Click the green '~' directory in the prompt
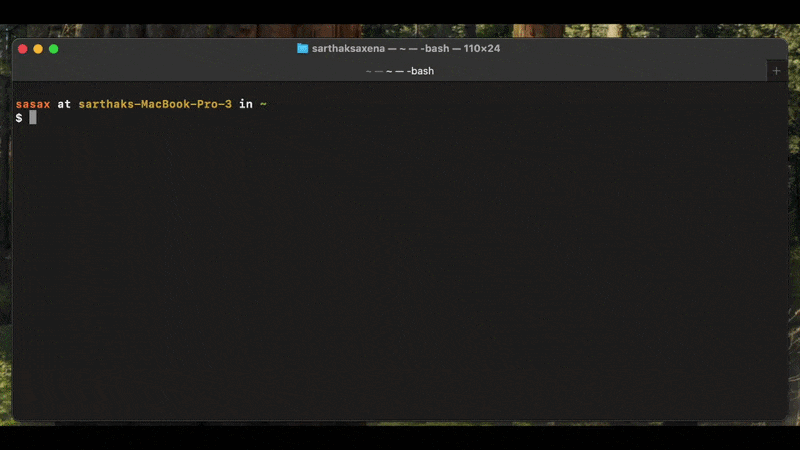Image resolution: width=800 pixels, height=450 pixels. coord(263,104)
